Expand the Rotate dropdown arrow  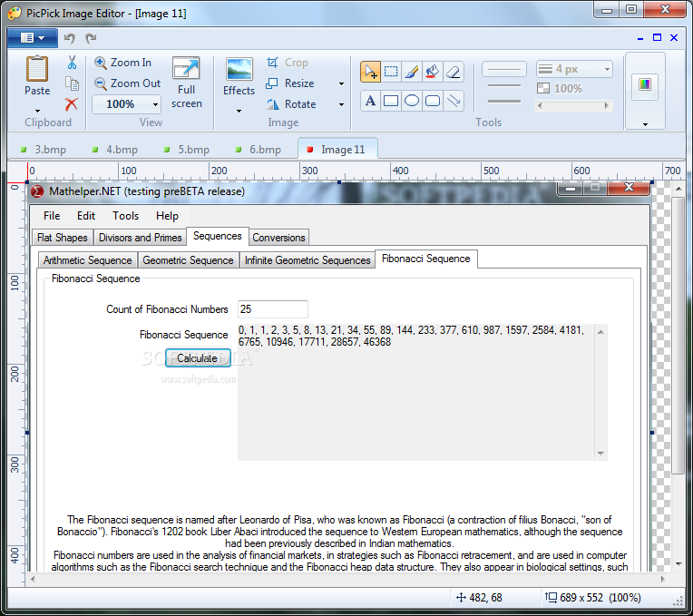click(341, 104)
